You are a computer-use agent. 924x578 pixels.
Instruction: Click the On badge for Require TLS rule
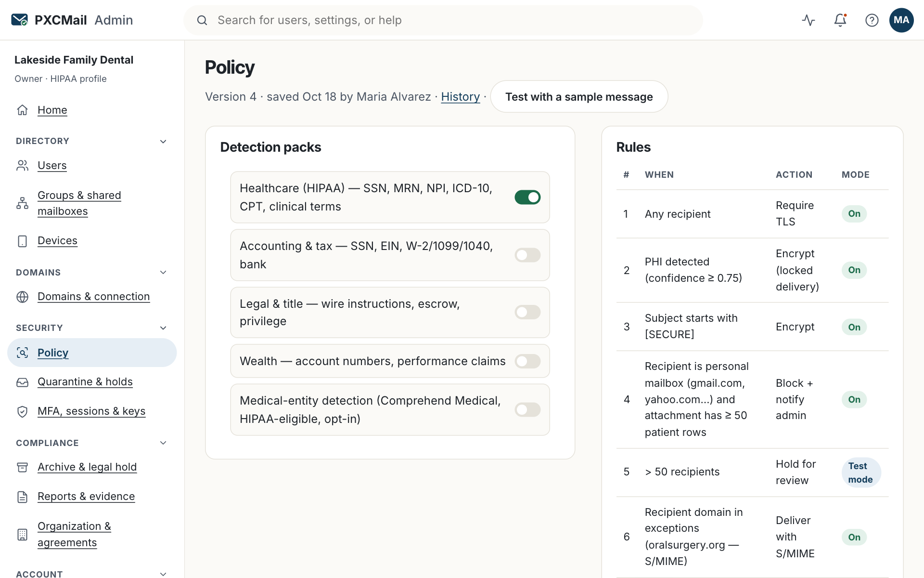pos(854,214)
